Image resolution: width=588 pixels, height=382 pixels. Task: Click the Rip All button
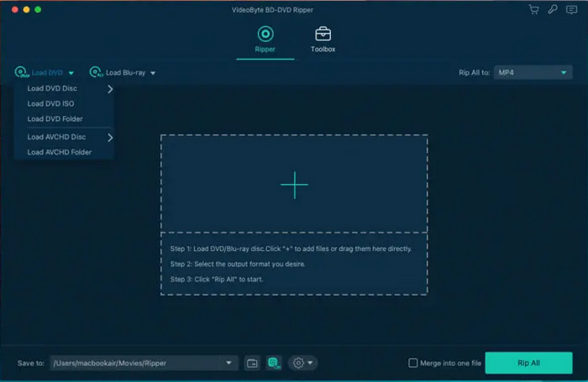[528, 363]
